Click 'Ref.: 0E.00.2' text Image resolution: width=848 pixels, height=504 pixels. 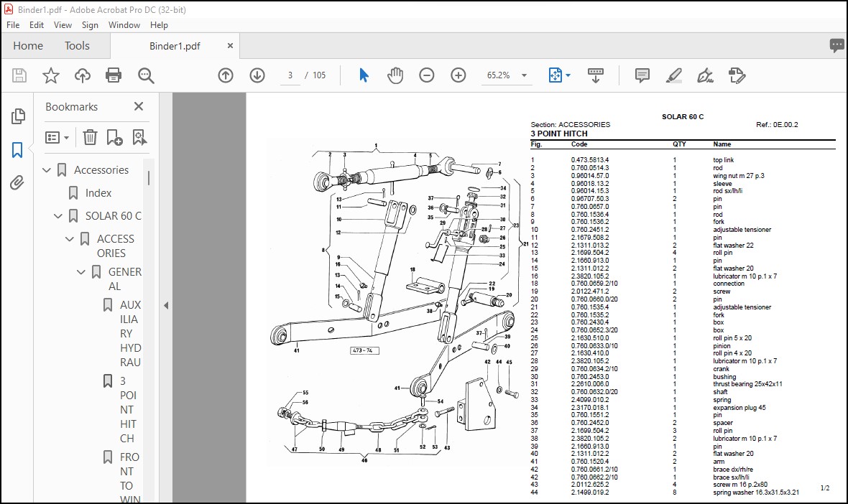coord(777,125)
